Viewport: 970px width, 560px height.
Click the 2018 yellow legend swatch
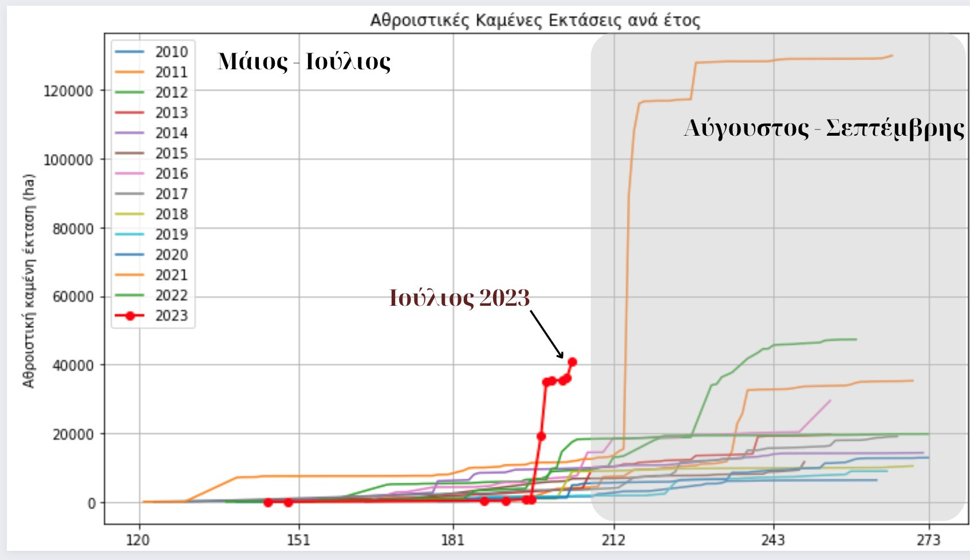[x=129, y=214]
